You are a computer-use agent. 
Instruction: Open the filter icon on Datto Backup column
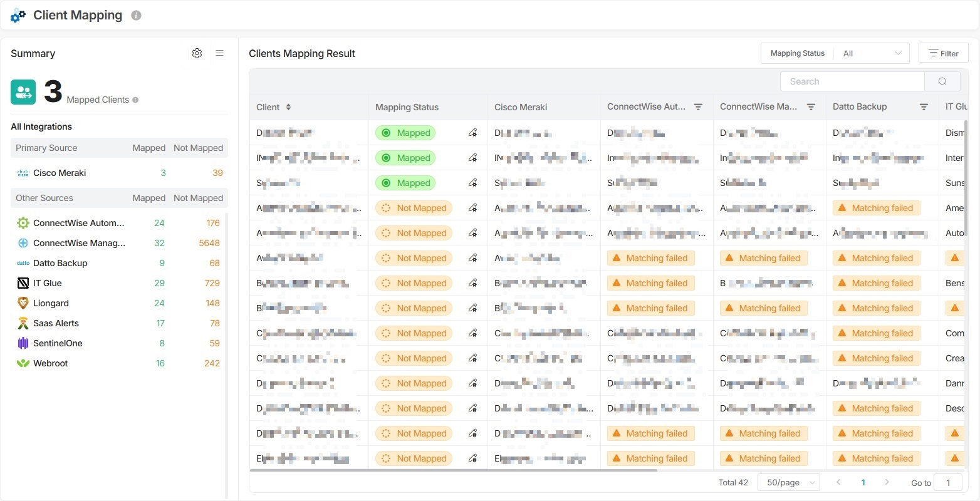tap(924, 106)
